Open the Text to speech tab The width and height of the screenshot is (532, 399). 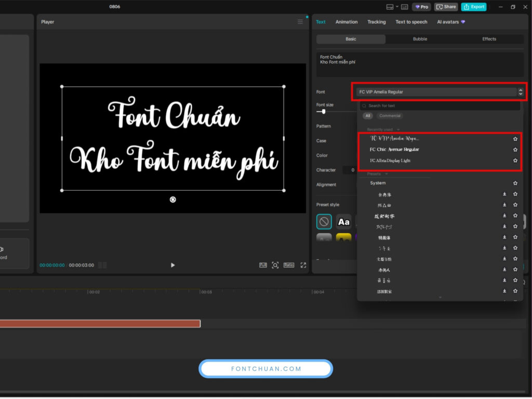tap(411, 22)
